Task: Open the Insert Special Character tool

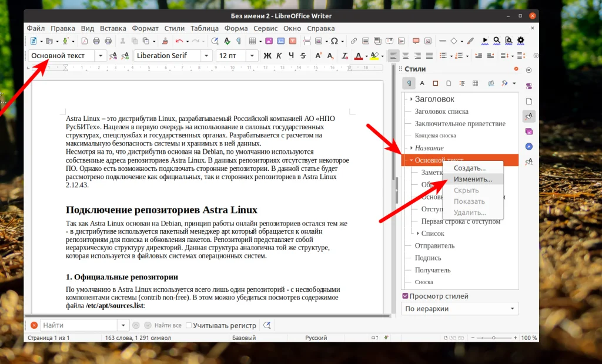Action: tap(335, 41)
